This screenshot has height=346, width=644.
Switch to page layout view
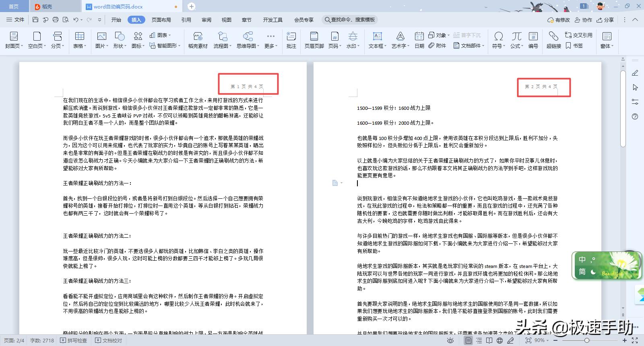tap(468, 341)
